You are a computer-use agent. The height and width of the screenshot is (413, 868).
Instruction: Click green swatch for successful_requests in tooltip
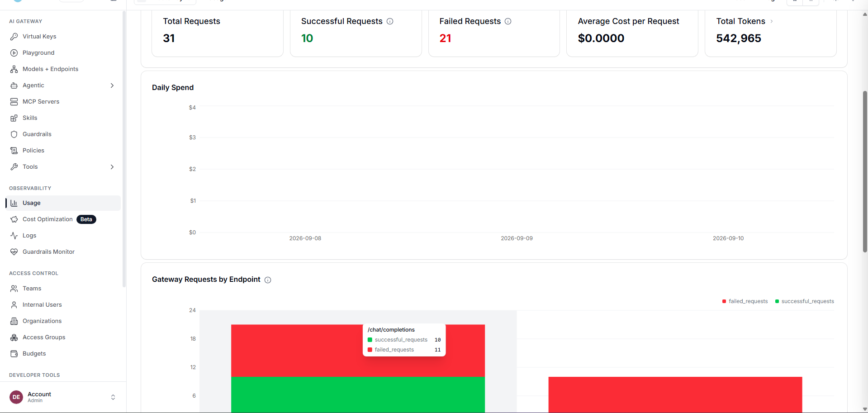coord(370,340)
